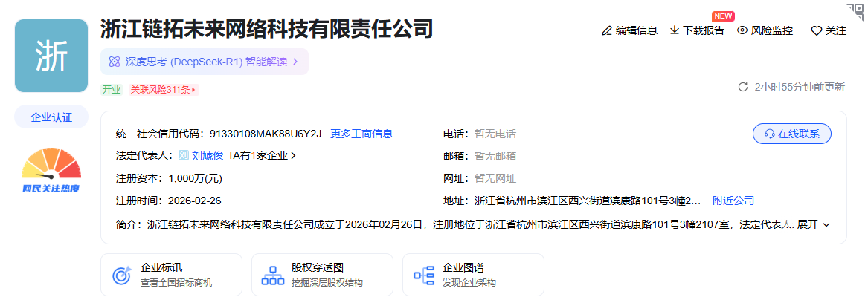
Task: Click the blue 浙 company logo
Action: tap(51, 56)
